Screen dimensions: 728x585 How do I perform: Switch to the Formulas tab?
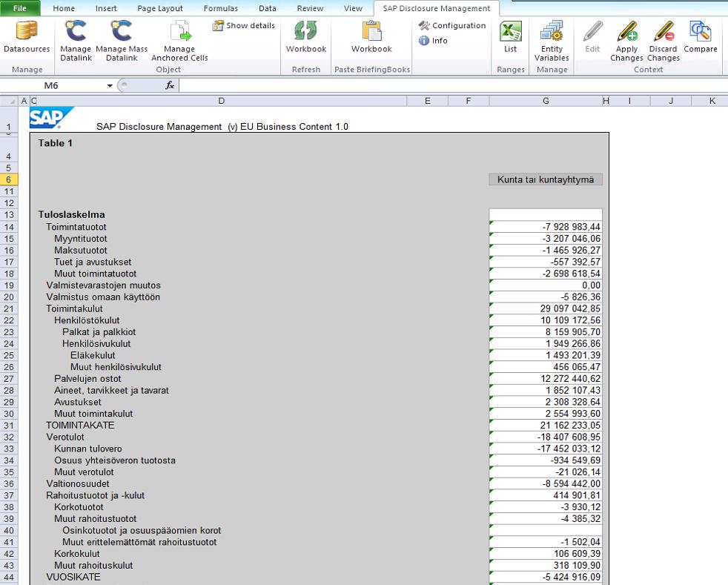pyautogui.click(x=220, y=8)
